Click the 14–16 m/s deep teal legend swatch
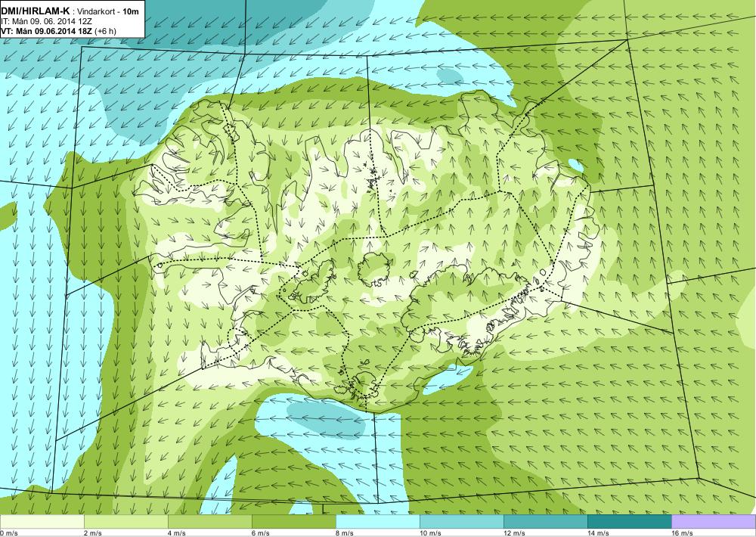The image size is (756, 537). 629,522
